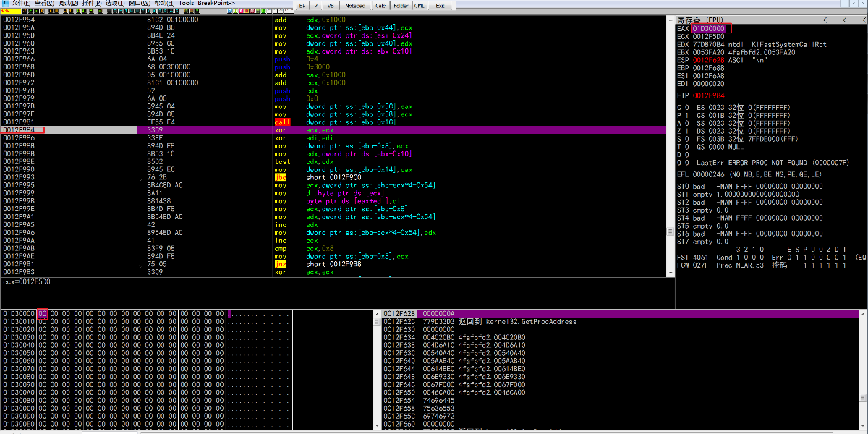Open the 窗口(W) menu
Image resolution: width=868 pixels, height=434 pixels.
(x=140, y=4)
